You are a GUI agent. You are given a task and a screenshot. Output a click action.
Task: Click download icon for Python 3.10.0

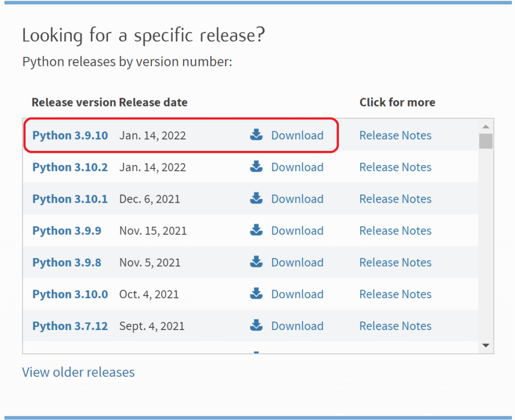click(x=256, y=293)
